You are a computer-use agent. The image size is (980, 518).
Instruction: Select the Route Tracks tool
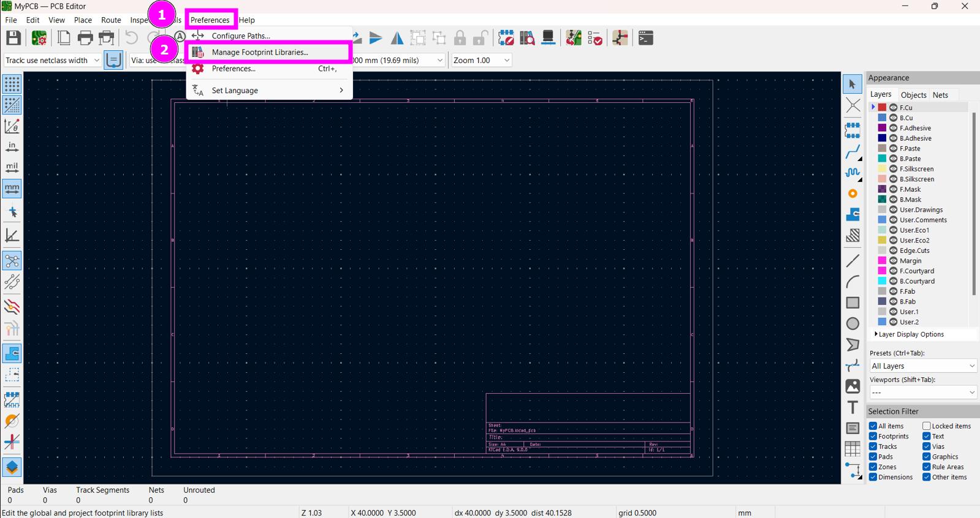[x=853, y=151]
